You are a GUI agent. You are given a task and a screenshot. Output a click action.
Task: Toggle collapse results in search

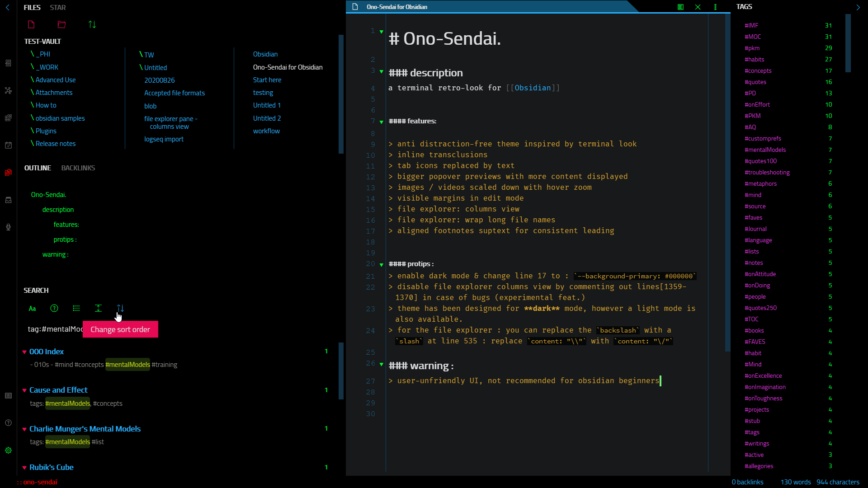(x=76, y=308)
